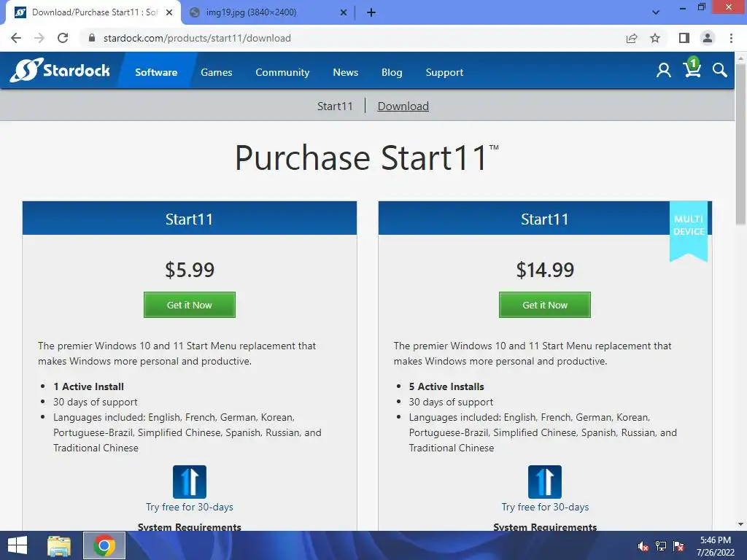
Task: Open the shopping cart icon
Action: point(692,68)
